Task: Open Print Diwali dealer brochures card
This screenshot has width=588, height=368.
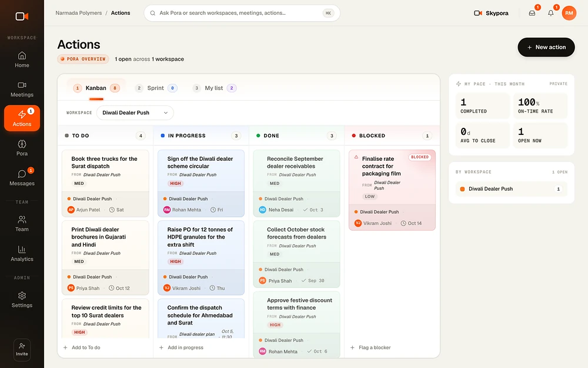Action: click(105, 258)
